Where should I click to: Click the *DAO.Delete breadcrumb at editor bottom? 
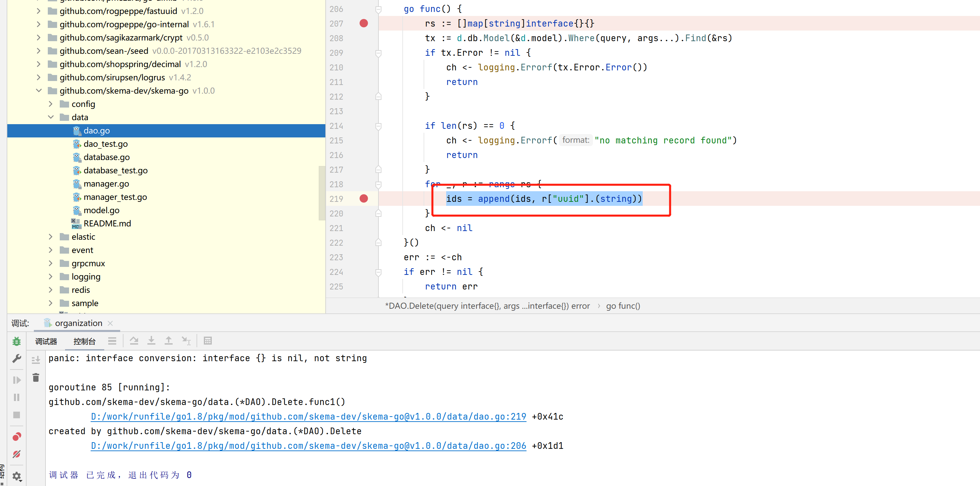pos(487,305)
